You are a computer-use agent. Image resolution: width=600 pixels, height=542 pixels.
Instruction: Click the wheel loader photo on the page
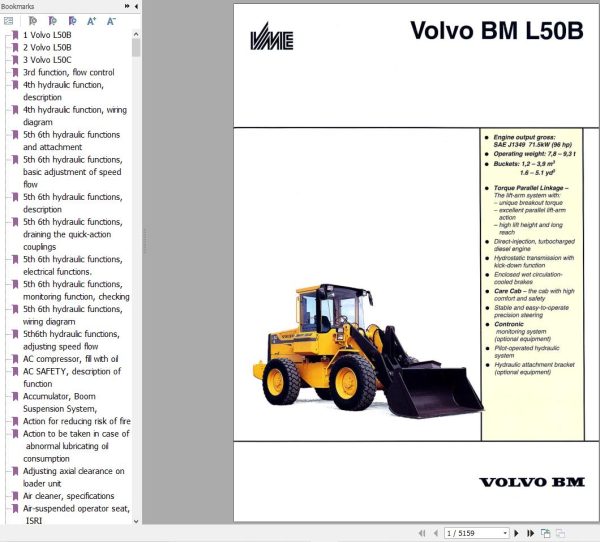[x=367, y=351]
